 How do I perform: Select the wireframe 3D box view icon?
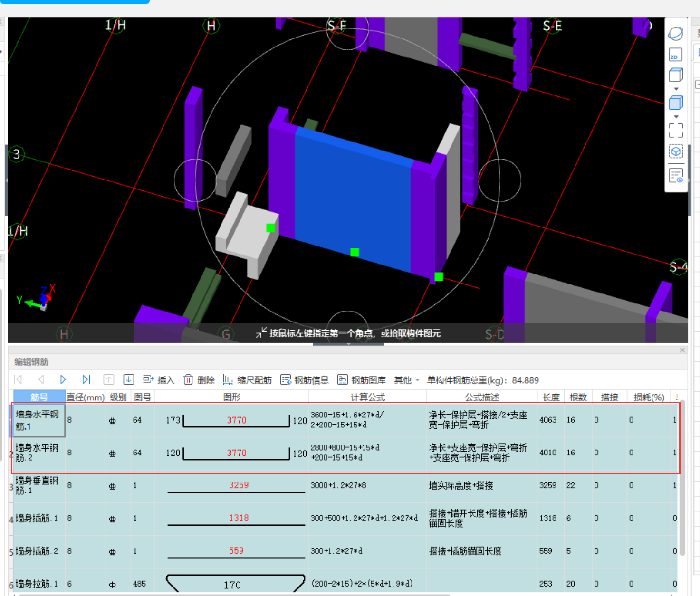coord(676,75)
